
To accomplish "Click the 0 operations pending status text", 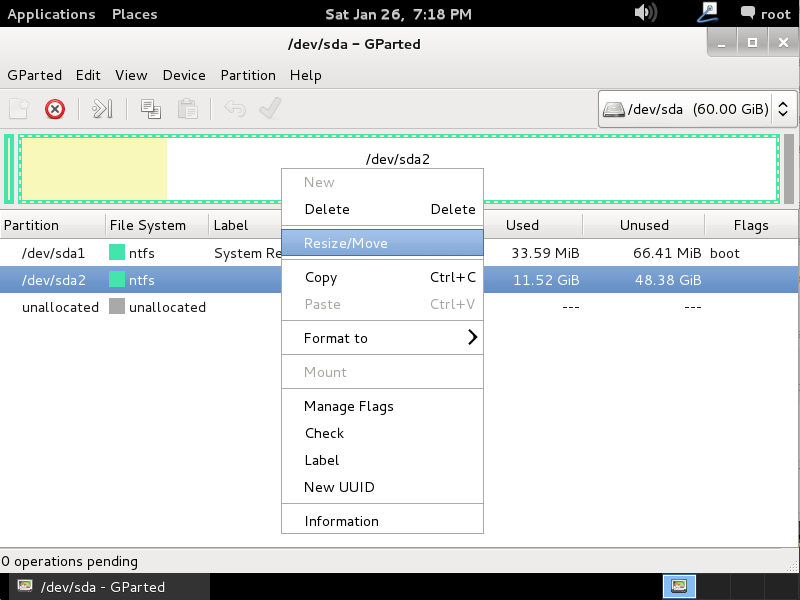I will (69, 561).
